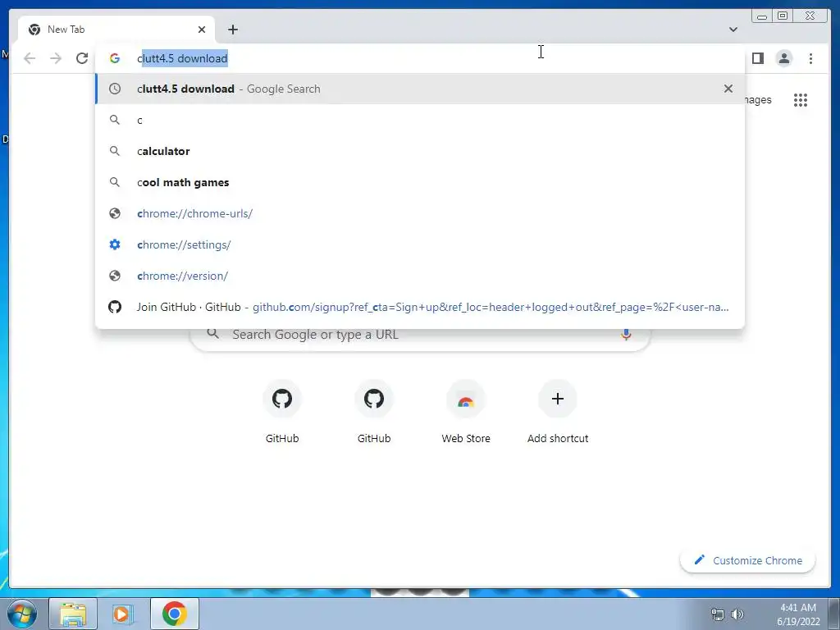Choose the cool math games suggestion
This screenshot has width=840, height=630.
(x=419, y=182)
